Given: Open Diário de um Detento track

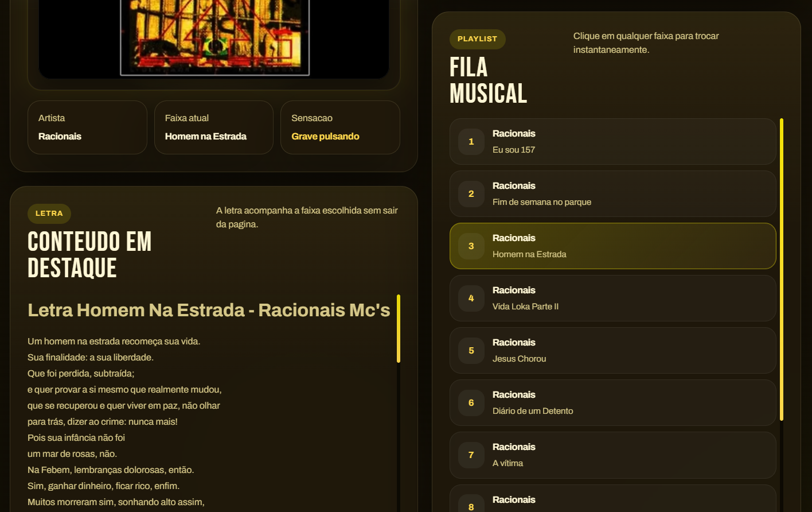Looking at the screenshot, I should click(x=612, y=403).
